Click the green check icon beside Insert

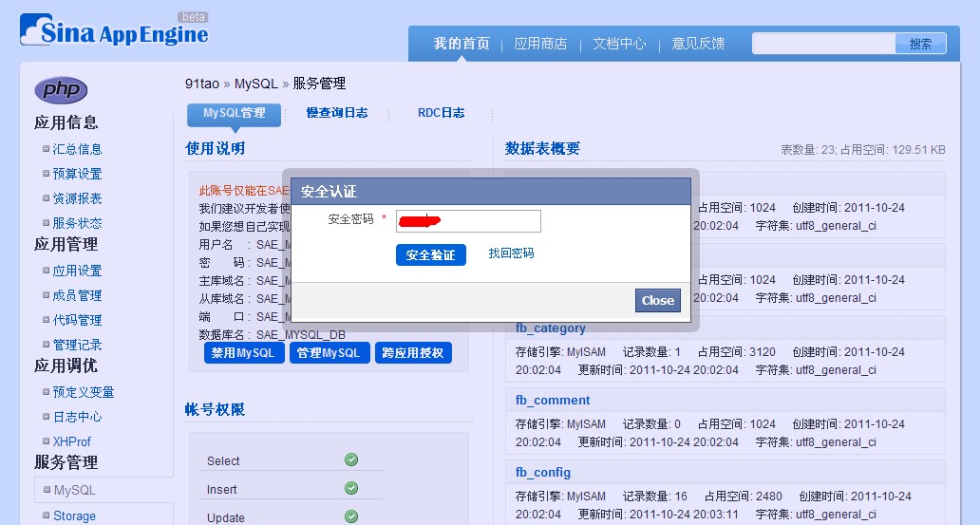[x=351, y=488]
